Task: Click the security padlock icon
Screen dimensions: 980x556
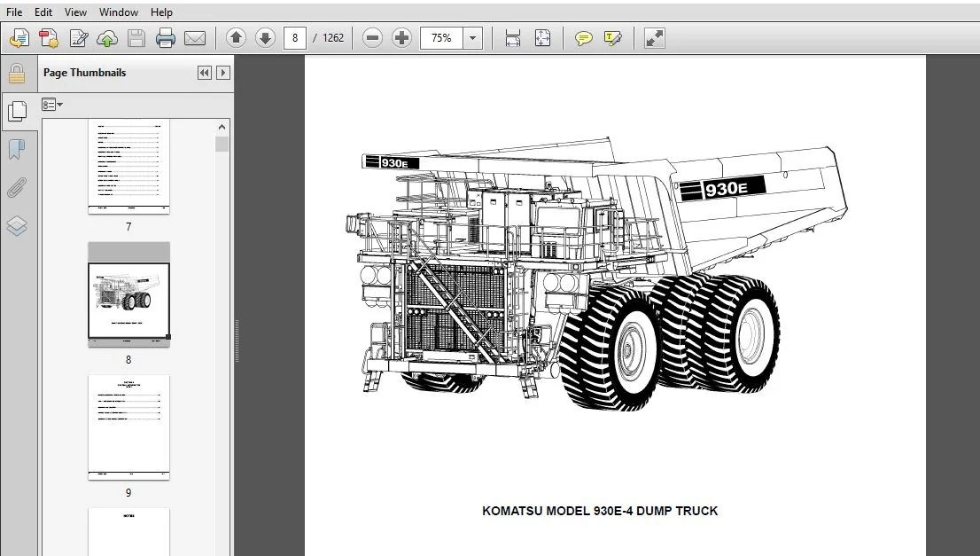Action: [x=17, y=74]
